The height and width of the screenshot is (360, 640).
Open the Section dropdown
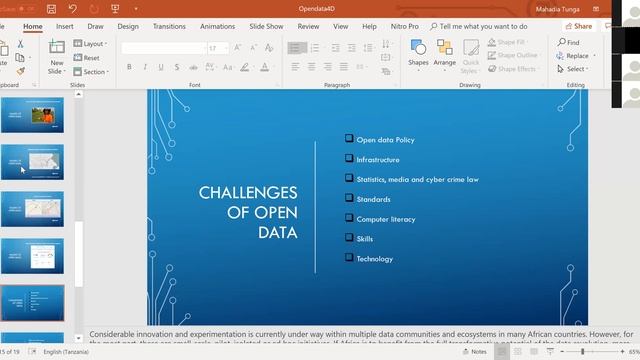pos(91,71)
